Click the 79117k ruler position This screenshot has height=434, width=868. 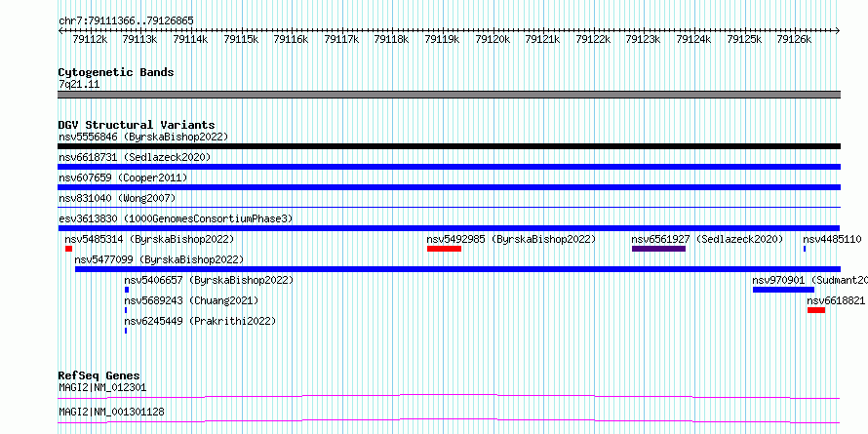[x=341, y=39]
